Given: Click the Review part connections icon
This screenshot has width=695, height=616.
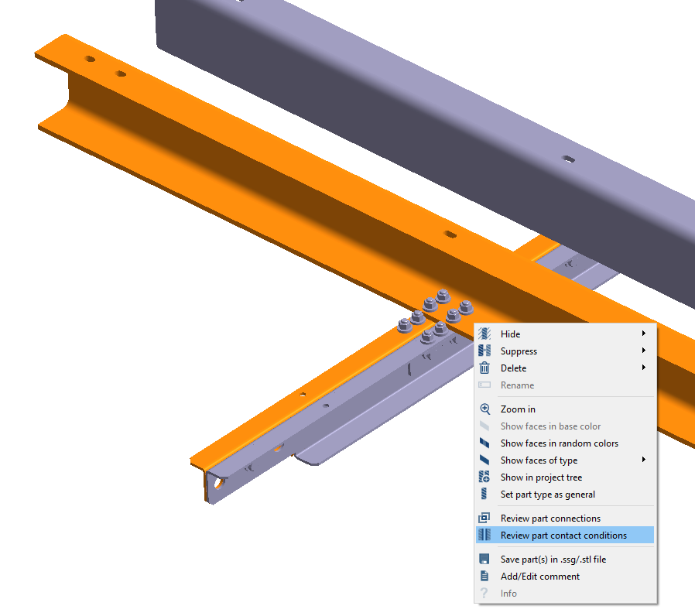Looking at the screenshot, I should pyautogui.click(x=484, y=518).
